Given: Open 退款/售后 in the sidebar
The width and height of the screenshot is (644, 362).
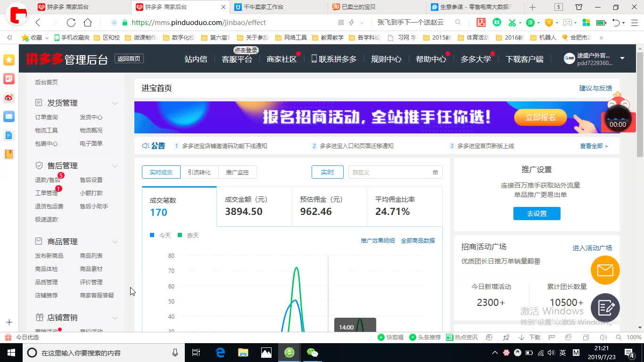Looking at the screenshot, I should (x=48, y=180).
